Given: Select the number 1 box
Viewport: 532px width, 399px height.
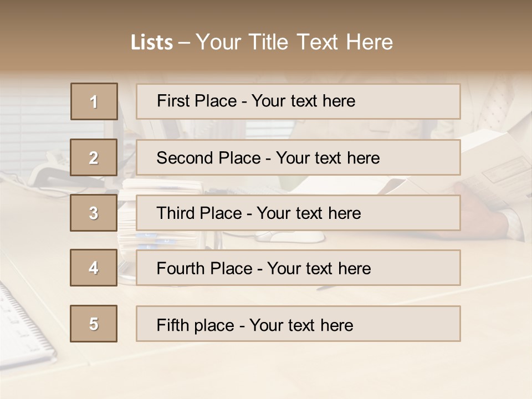Looking at the screenshot, I should pos(94,101).
